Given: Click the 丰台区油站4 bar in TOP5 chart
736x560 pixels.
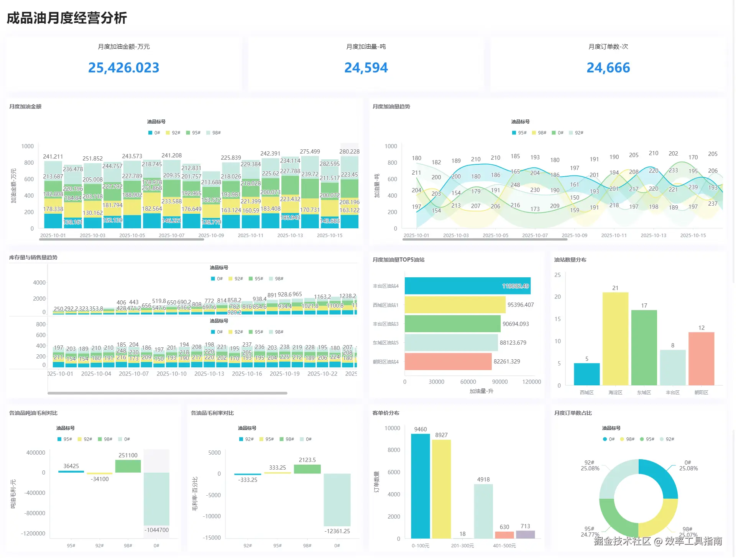Looking at the screenshot, I should click(467, 286).
